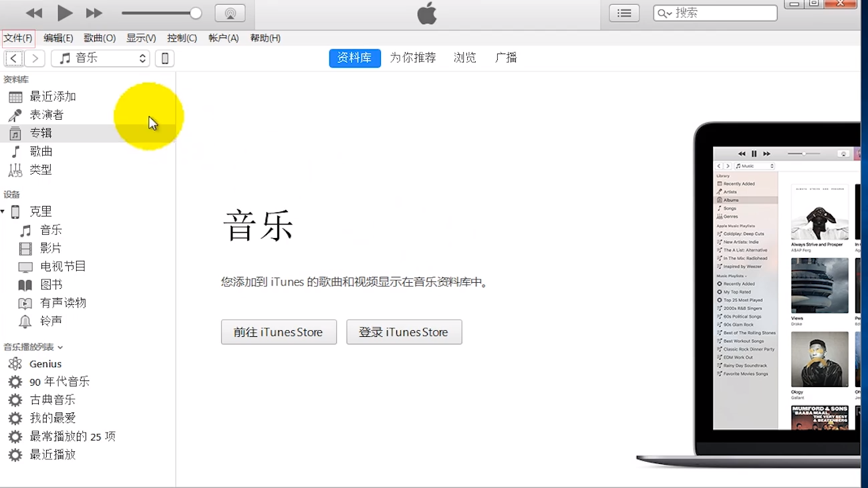This screenshot has width=868, height=488.
Task: Open the AirPlay output button
Action: point(230,13)
